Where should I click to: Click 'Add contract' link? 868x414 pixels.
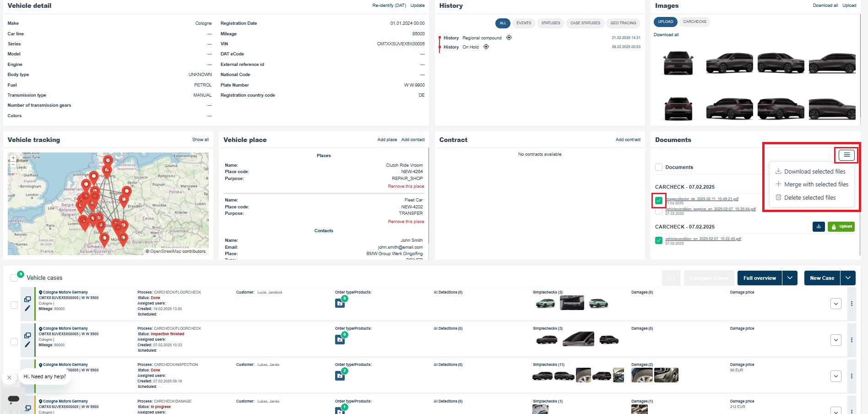pos(628,140)
